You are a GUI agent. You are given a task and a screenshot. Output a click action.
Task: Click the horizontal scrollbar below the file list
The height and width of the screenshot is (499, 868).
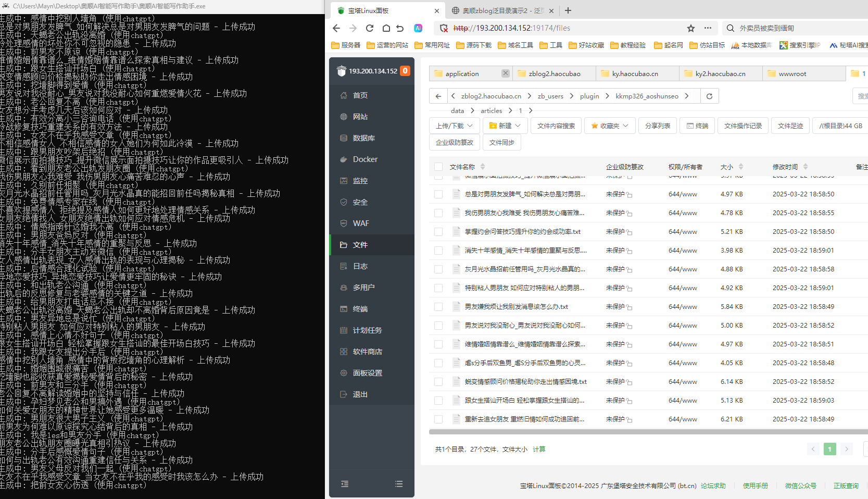648,432
